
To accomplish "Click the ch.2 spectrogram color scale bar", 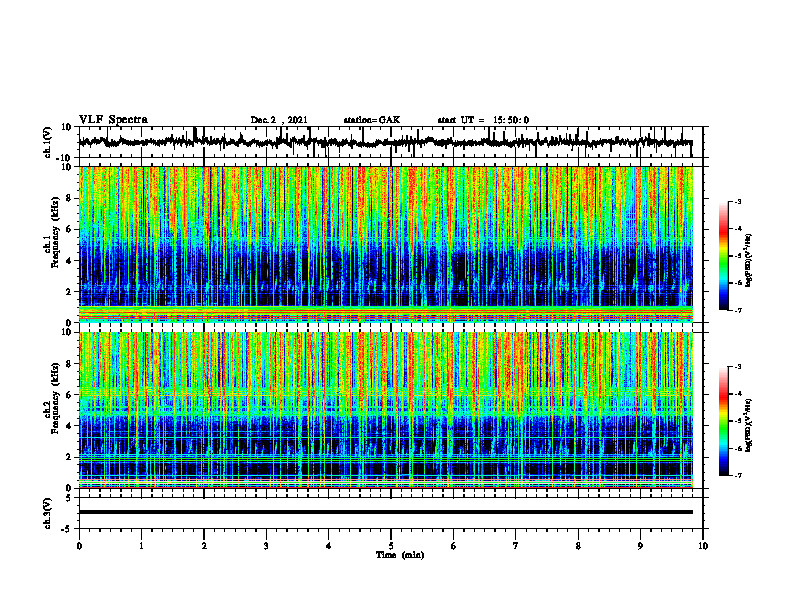I will point(724,421).
